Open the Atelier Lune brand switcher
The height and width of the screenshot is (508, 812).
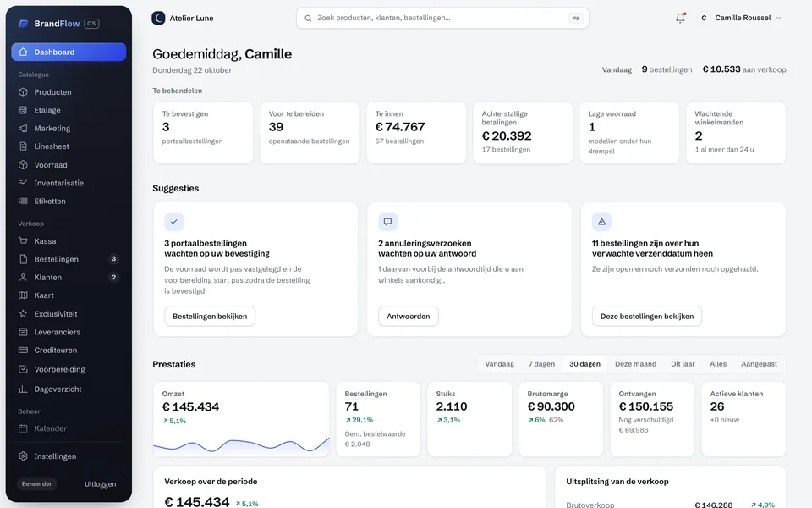(x=183, y=18)
